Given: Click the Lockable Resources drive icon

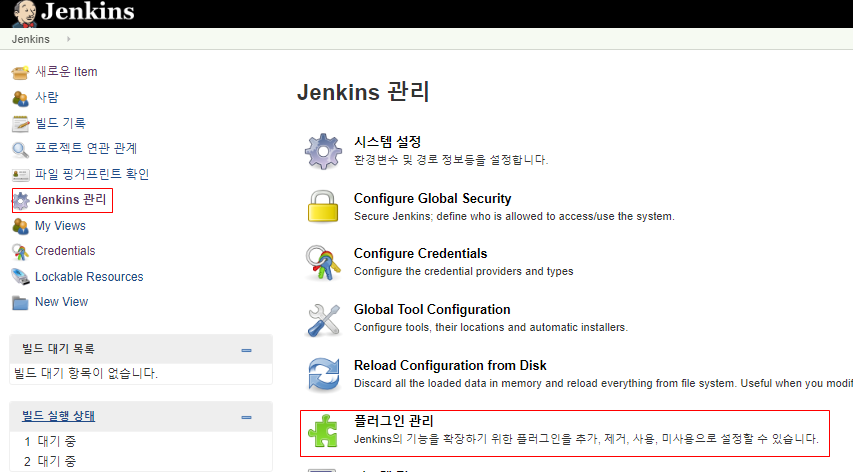Looking at the screenshot, I should click(x=20, y=277).
